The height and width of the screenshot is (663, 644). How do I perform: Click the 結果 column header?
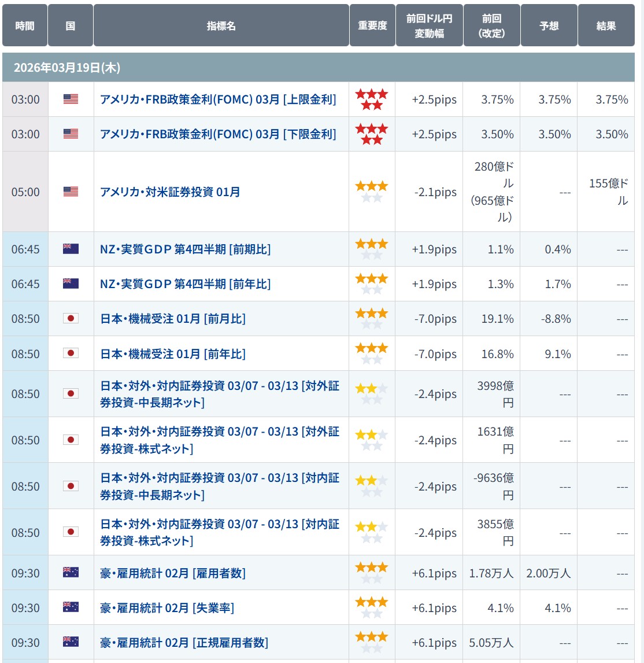click(606, 26)
